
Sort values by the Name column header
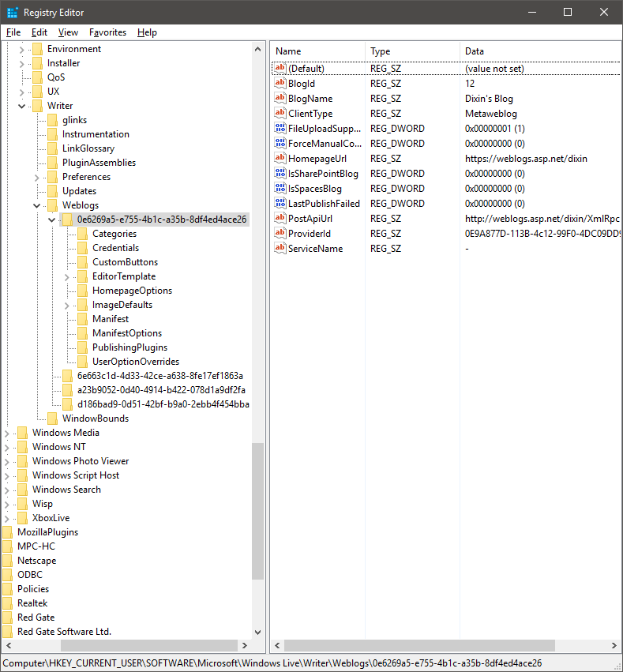(317, 51)
